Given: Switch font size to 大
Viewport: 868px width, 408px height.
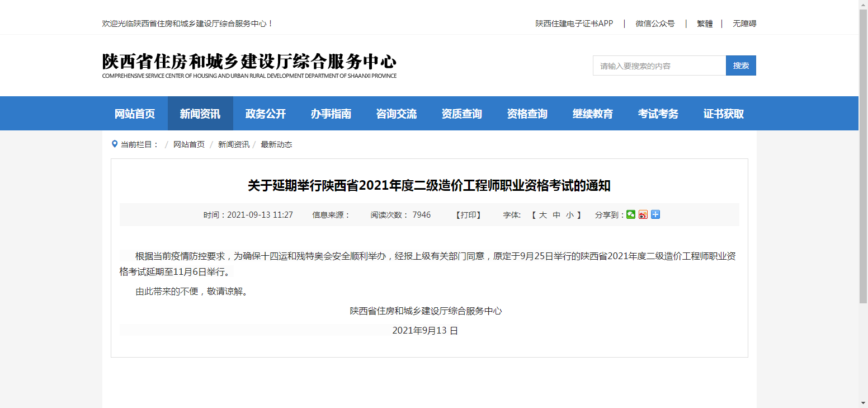Looking at the screenshot, I should pyautogui.click(x=544, y=214).
